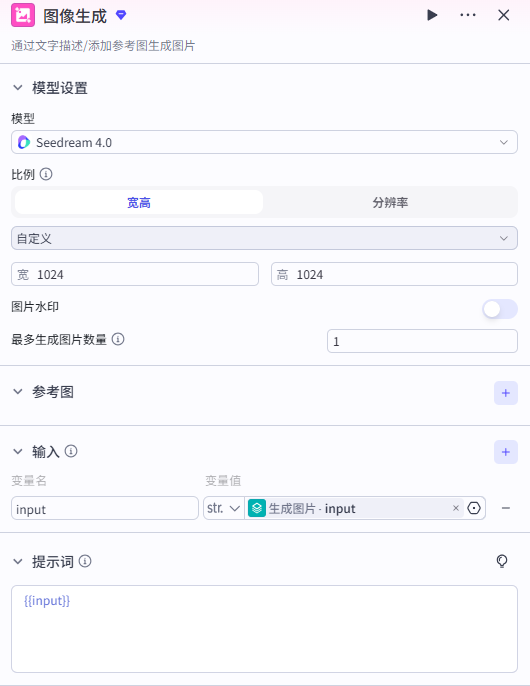Run the image generation node
Screen dimensions: 530x686
click(432, 15)
